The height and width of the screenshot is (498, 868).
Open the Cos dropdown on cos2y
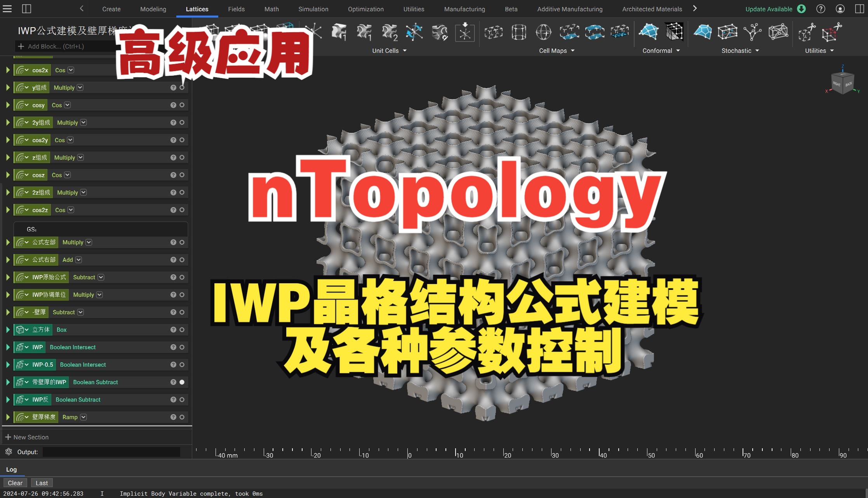pos(70,140)
